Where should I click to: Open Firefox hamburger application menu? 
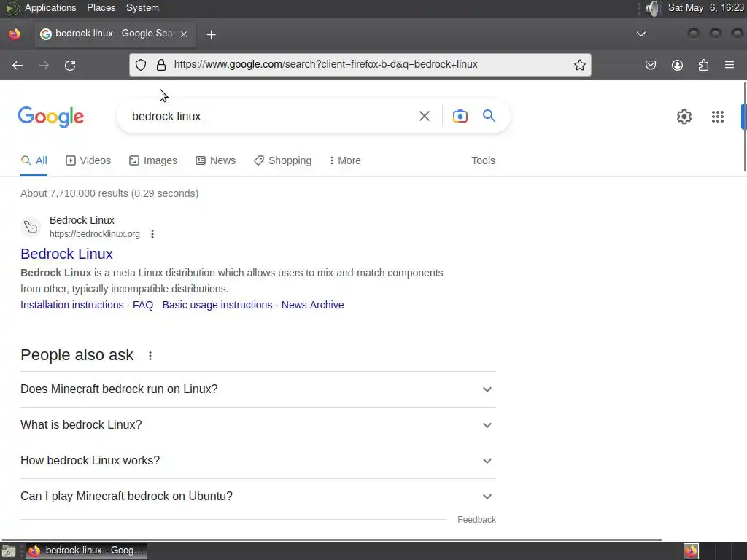coord(729,64)
